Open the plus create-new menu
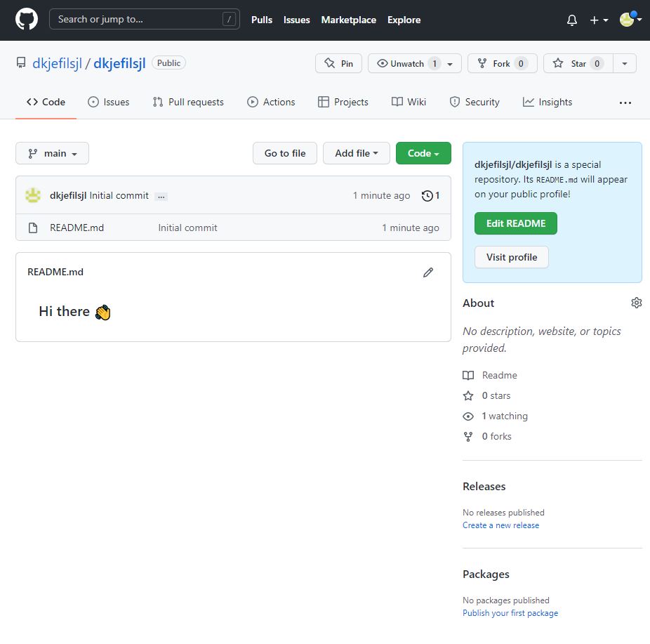650x644 pixels. [x=599, y=20]
